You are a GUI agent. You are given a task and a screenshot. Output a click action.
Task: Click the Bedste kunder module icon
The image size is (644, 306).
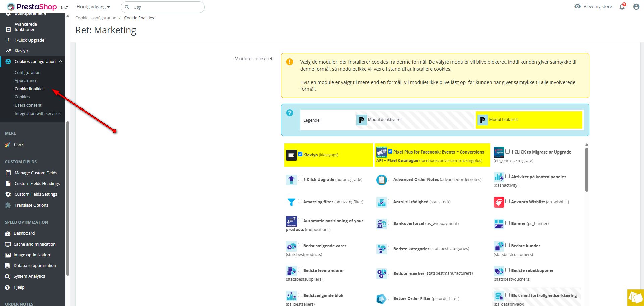[x=499, y=246]
